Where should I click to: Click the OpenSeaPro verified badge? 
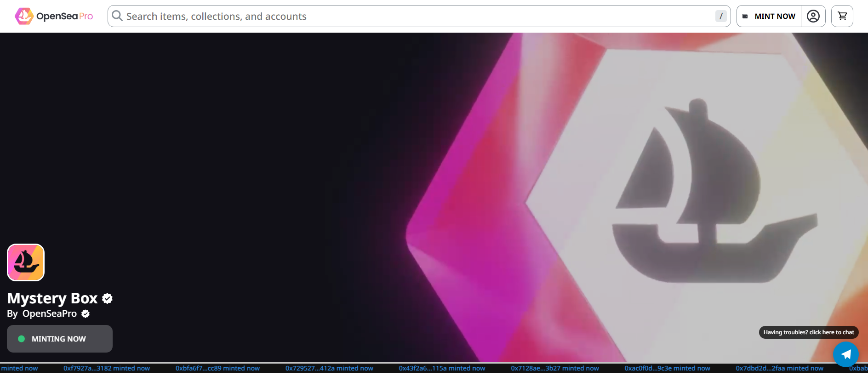tap(86, 314)
